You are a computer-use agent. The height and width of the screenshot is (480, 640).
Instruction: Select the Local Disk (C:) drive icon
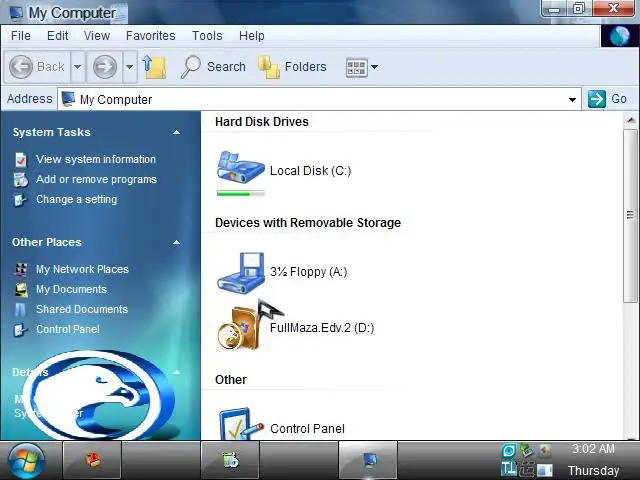(241, 167)
